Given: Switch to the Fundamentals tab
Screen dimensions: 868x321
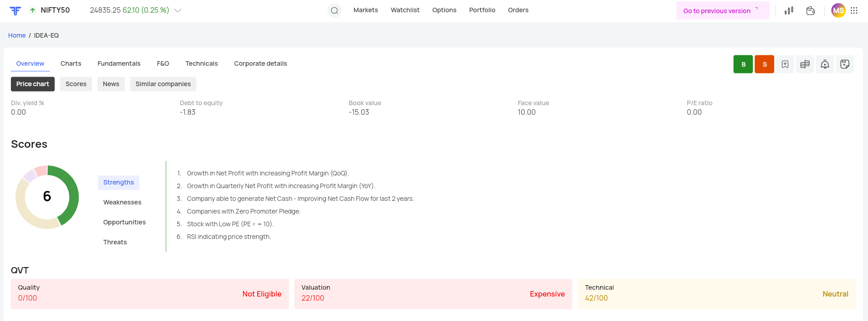Looking at the screenshot, I should [119, 63].
